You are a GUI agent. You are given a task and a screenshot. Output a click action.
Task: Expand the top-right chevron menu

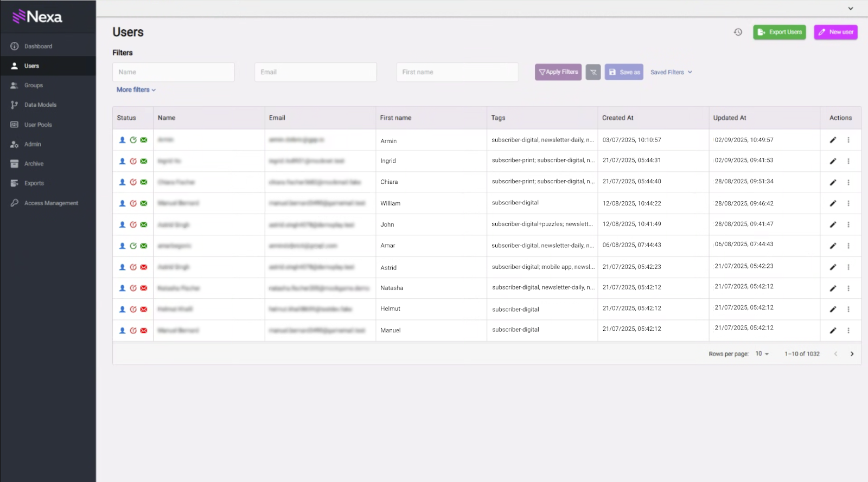[850, 9]
